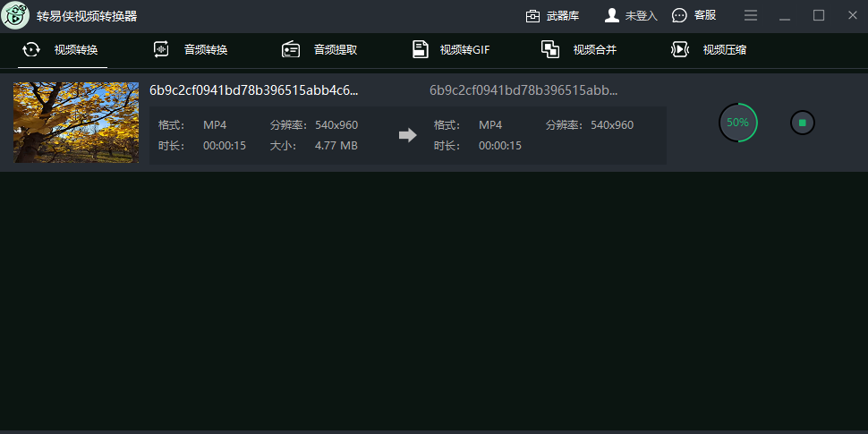The image size is (868, 434).
Task: Click the 音频提取 radio icon
Action: tap(291, 50)
